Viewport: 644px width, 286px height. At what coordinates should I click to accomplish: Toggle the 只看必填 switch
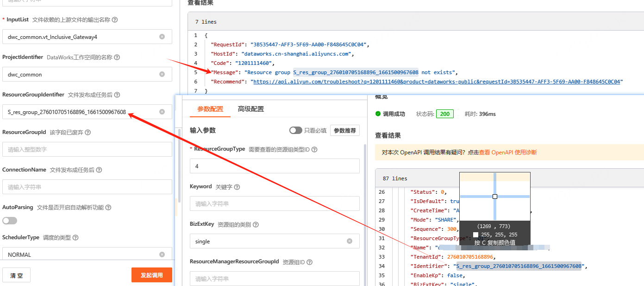(x=296, y=130)
